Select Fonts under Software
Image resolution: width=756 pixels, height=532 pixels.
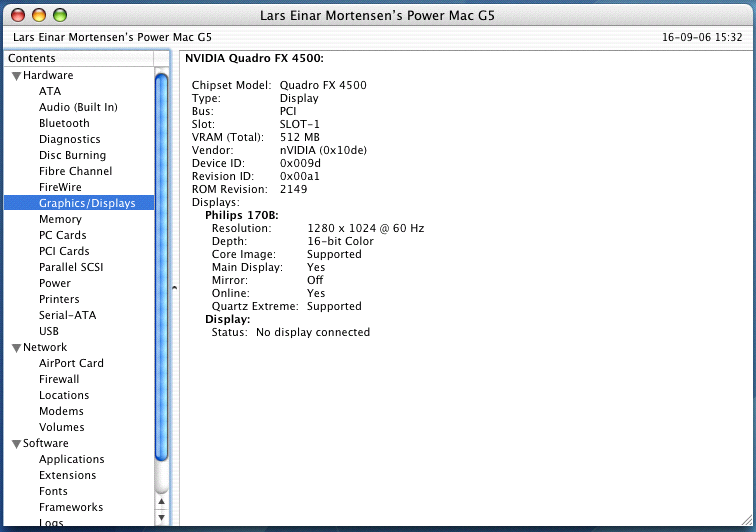pos(53,491)
